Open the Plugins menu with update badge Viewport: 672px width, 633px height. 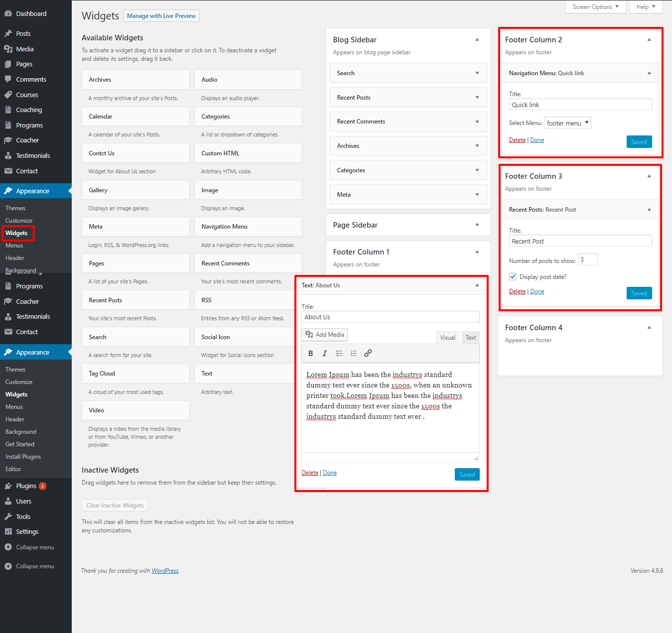coord(26,486)
